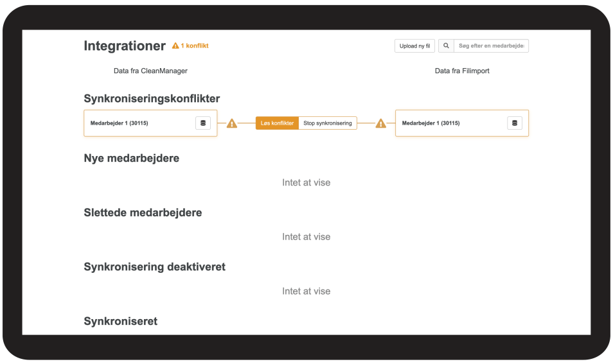Image resolution: width=613 pixels, height=364 pixels.
Task: Upload a new file via 'Upload ny fil'
Action: tap(415, 46)
